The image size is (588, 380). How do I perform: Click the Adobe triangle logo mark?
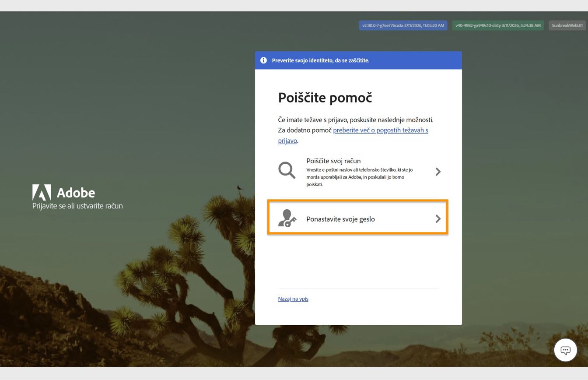[x=42, y=191]
